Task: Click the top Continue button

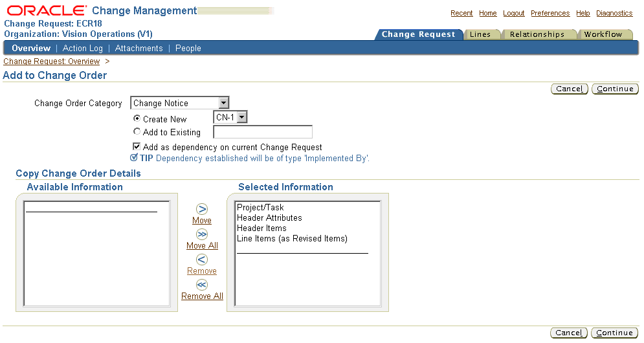Action: pos(615,89)
